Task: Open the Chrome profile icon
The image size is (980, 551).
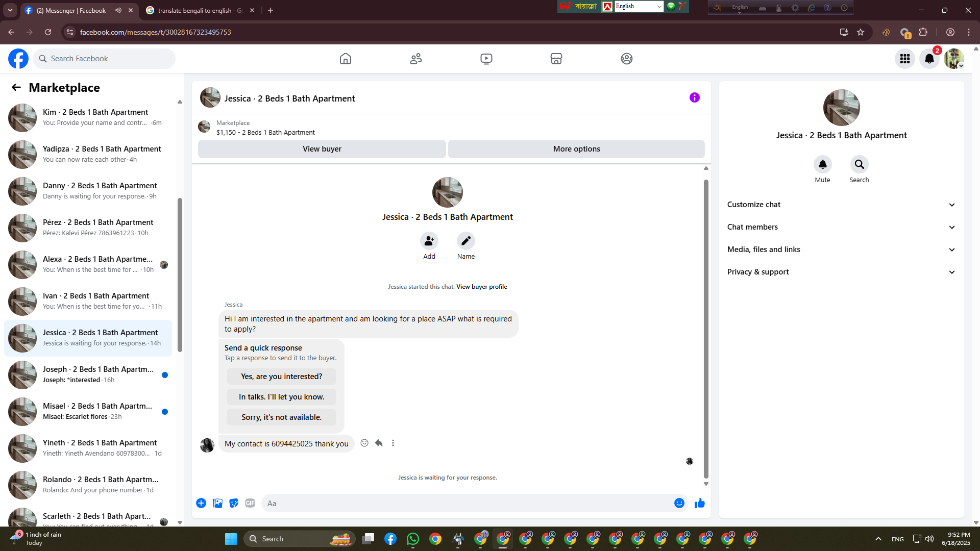Action: [950, 32]
